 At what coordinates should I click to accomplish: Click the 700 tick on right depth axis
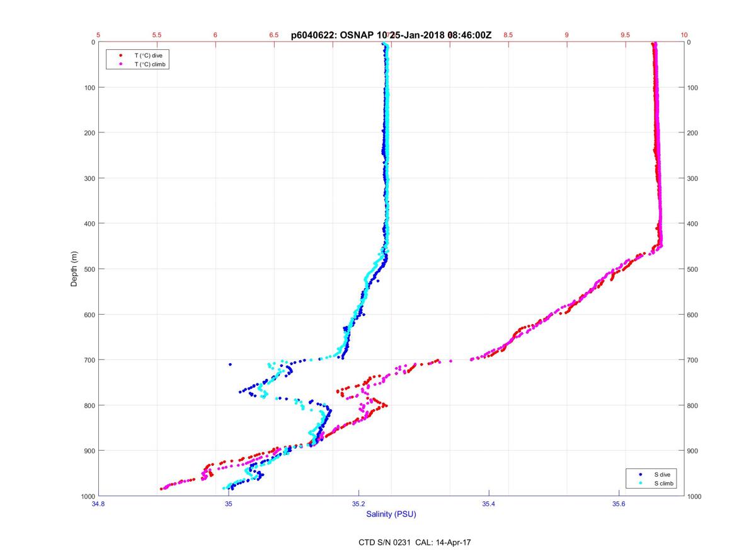click(x=694, y=360)
